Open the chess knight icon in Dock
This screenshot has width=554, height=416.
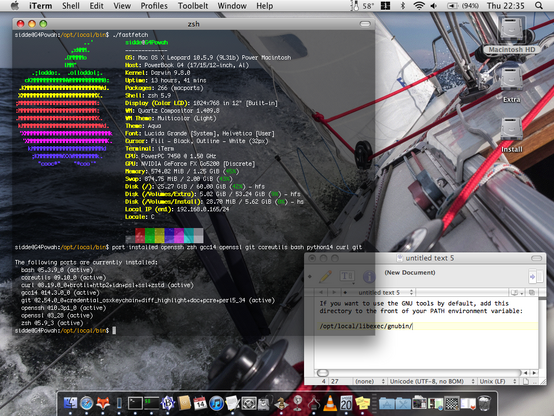click(x=281, y=403)
